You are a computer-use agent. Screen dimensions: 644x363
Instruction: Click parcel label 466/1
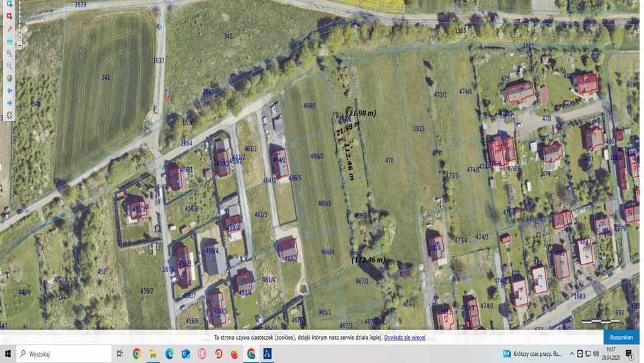click(310, 106)
